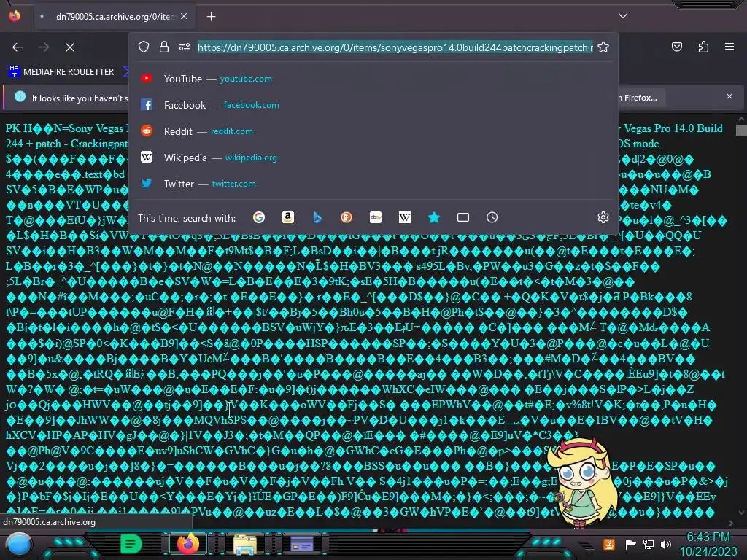This screenshot has height=560, width=747.
Task: Search in Bookmarks with the star icon
Action: [433, 217]
